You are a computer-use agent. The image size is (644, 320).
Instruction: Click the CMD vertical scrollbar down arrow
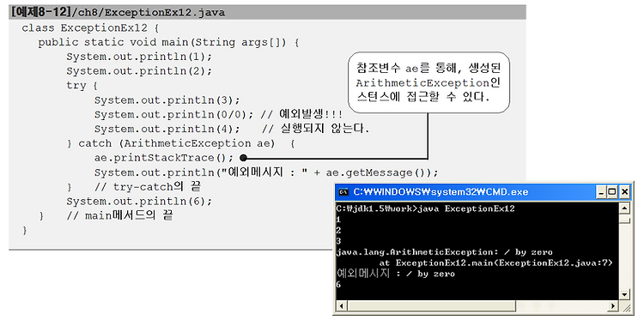[x=625, y=294]
